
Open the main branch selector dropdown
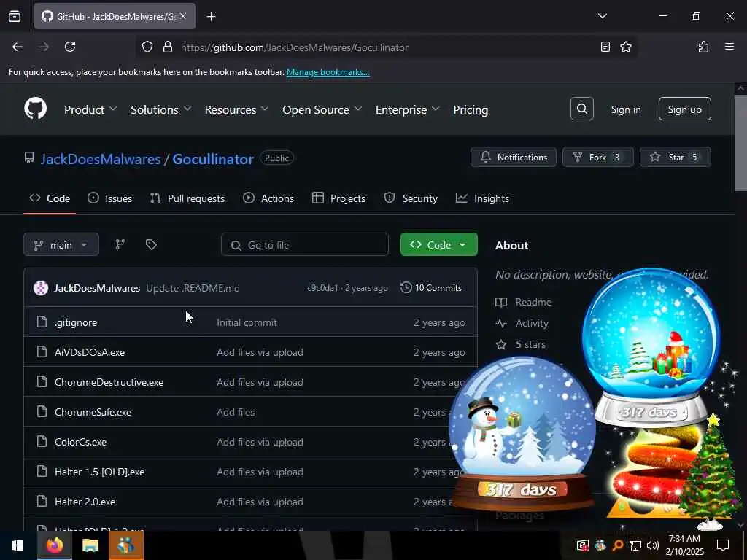coord(61,245)
